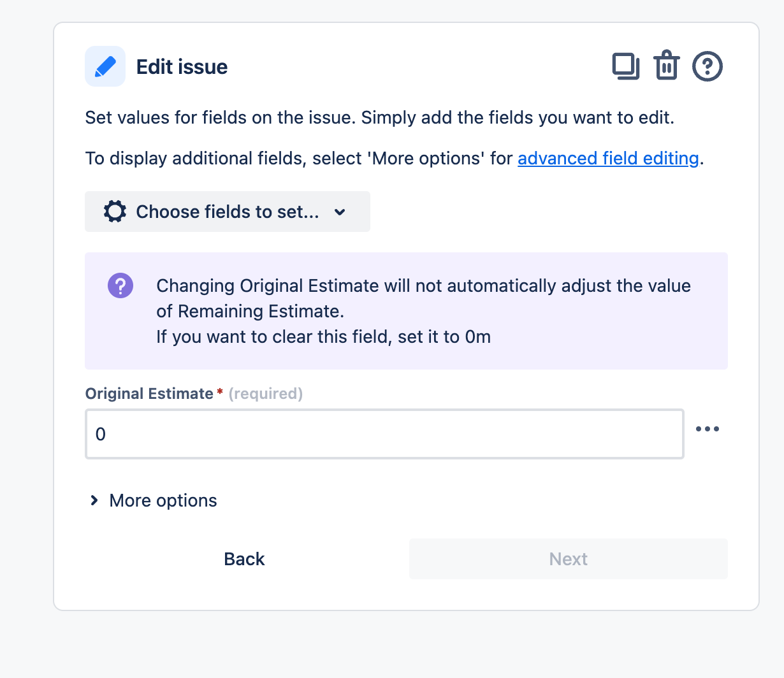Viewport: 784px width, 678px height.
Task: Click the chevron on Choose fields button
Action: (340, 212)
